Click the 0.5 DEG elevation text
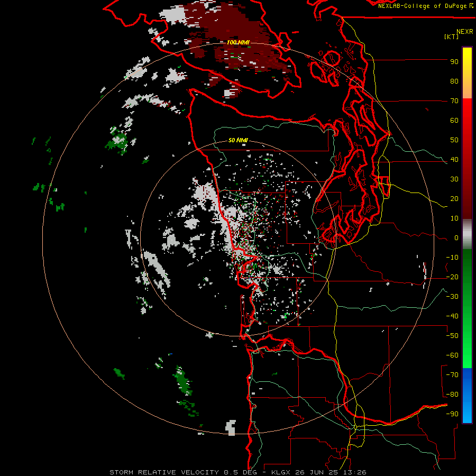476x476 pixels. (240, 472)
